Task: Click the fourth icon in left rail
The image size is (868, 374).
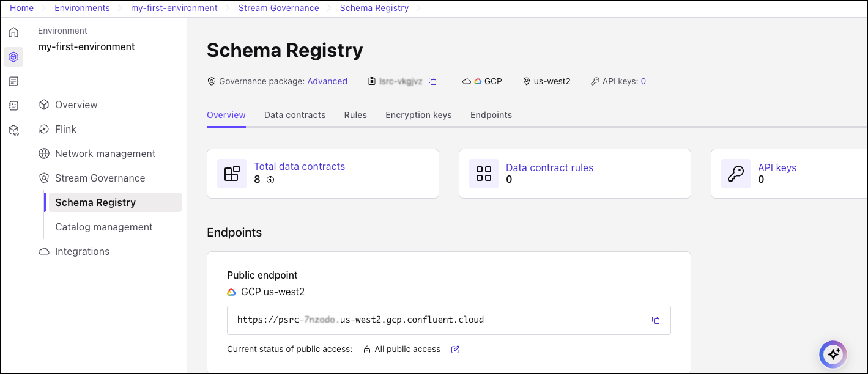Action: click(x=13, y=106)
